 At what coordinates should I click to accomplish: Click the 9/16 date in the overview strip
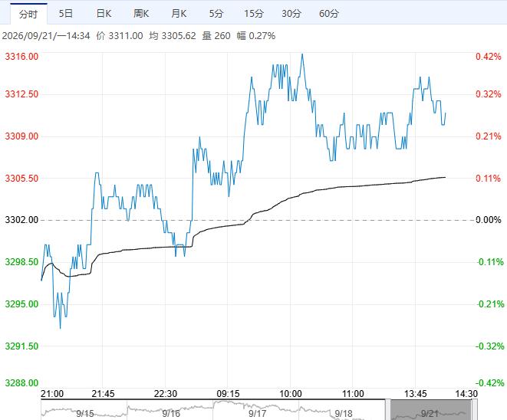pyautogui.click(x=171, y=413)
